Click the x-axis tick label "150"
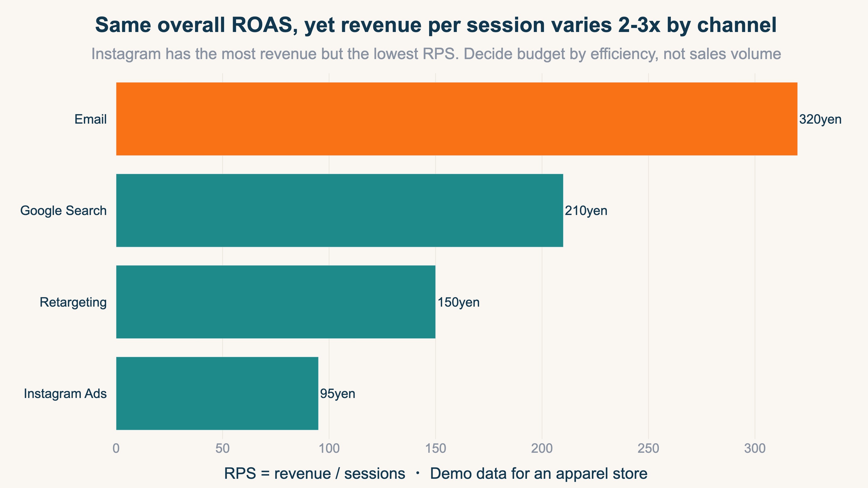This screenshot has height=488, width=868. (x=435, y=449)
